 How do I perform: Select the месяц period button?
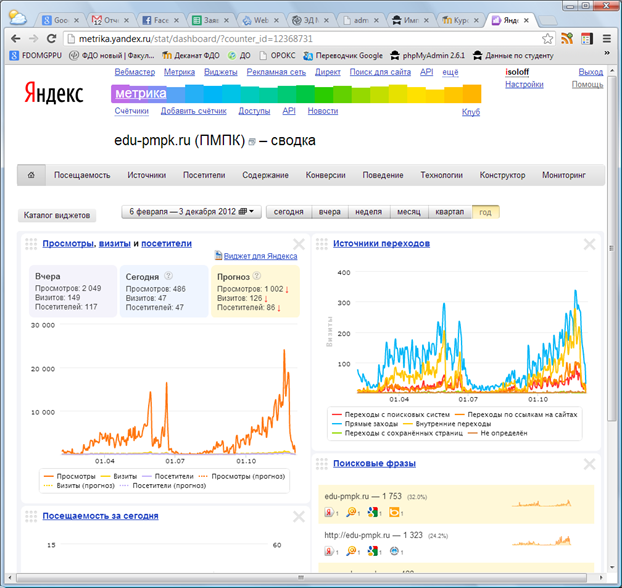click(409, 212)
